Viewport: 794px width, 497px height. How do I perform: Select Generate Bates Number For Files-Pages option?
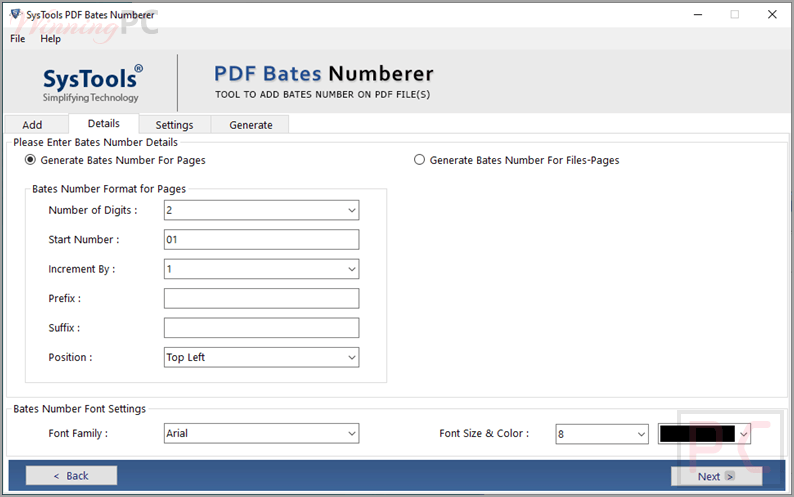click(517, 160)
